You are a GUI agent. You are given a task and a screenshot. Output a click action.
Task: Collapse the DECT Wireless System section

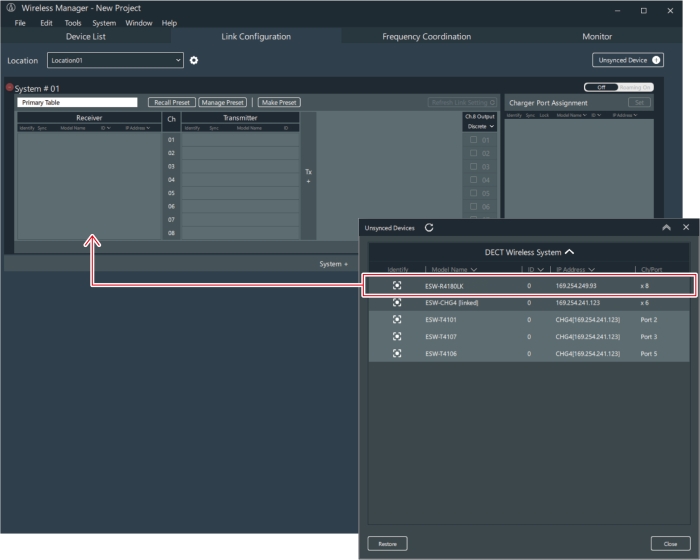click(x=570, y=253)
